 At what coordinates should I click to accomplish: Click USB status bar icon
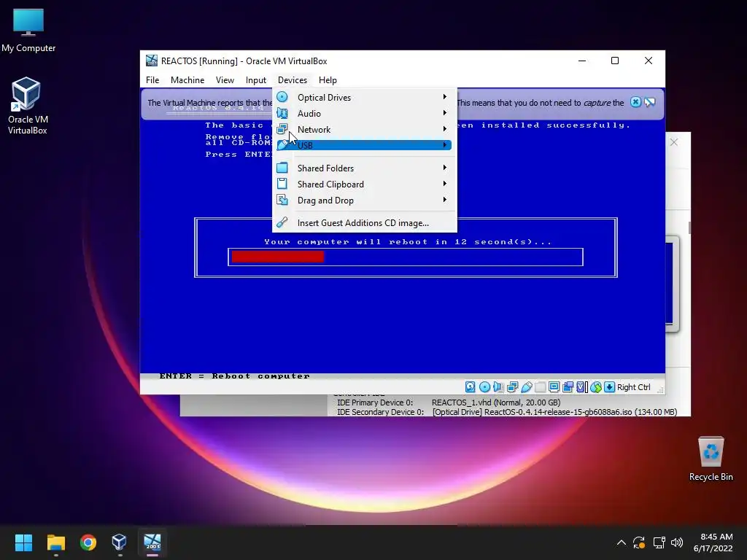[527, 387]
